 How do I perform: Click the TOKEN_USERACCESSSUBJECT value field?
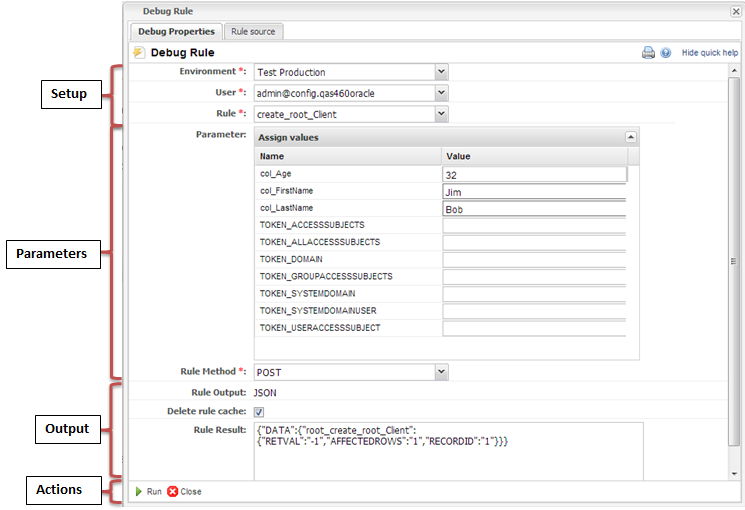click(x=535, y=328)
